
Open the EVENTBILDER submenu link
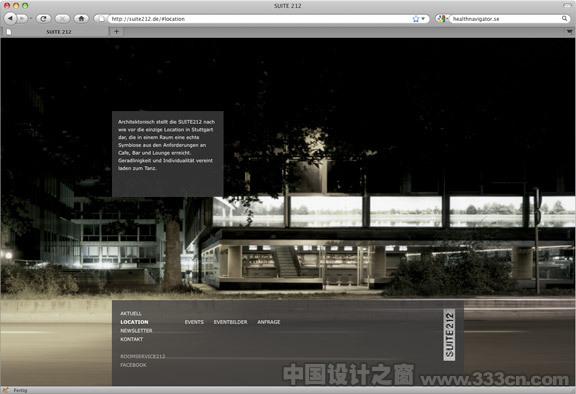click(230, 322)
